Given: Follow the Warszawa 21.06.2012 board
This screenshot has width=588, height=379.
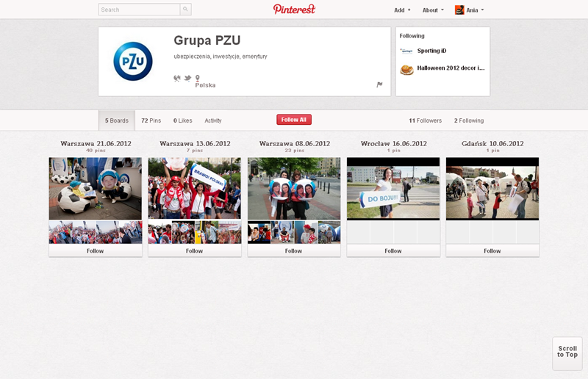Looking at the screenshot, I should pos(95,250).
